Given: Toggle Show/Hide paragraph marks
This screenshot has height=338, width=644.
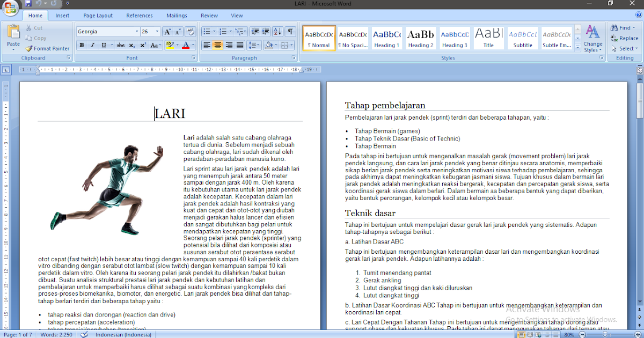Looking at the screenshot, I should [x=290, y=32].
